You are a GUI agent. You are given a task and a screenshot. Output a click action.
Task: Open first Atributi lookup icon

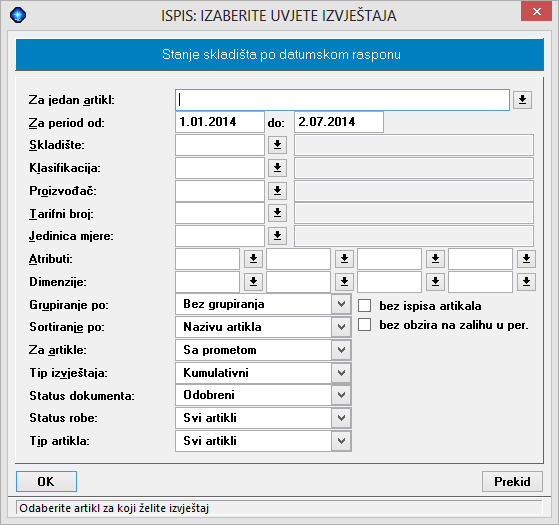coord(253,259)
